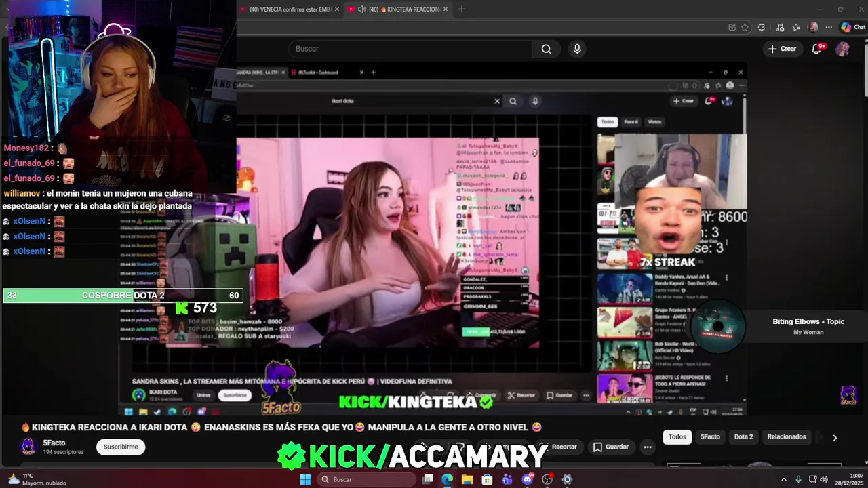Open the 5Facto channel name link
Image resolution: width=868 pixels, height=488 pixels.
click(54, 443)
